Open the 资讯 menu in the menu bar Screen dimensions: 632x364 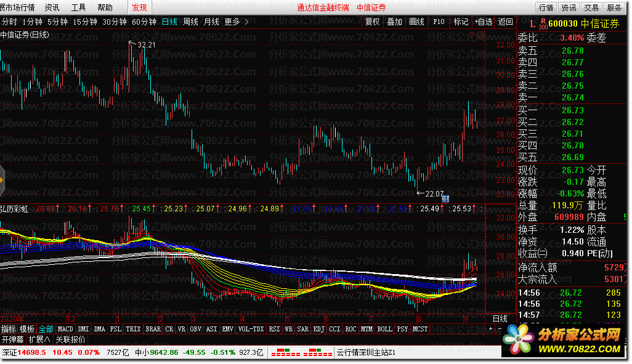[x=52, y=7]
